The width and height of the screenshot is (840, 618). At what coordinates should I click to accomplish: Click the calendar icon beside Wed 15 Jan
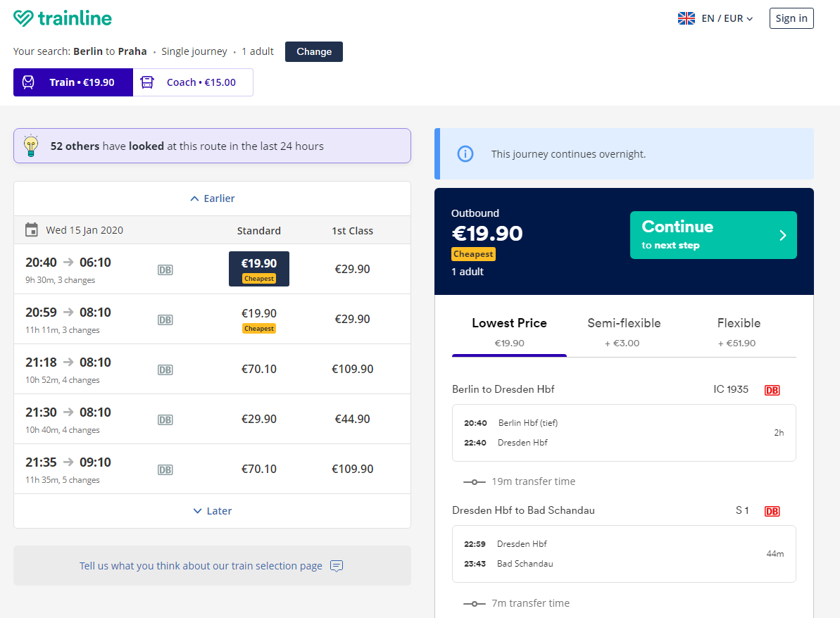(x=32, y=230)
